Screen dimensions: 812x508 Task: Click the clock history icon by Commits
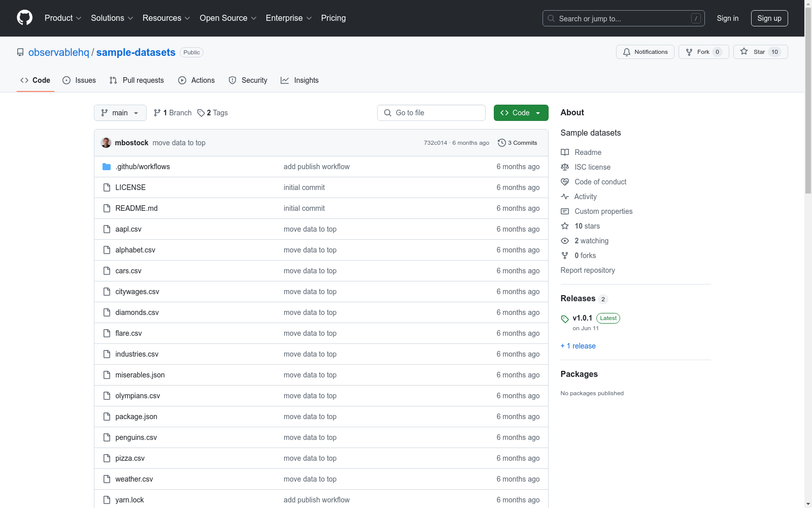click(x=502, y=143)
